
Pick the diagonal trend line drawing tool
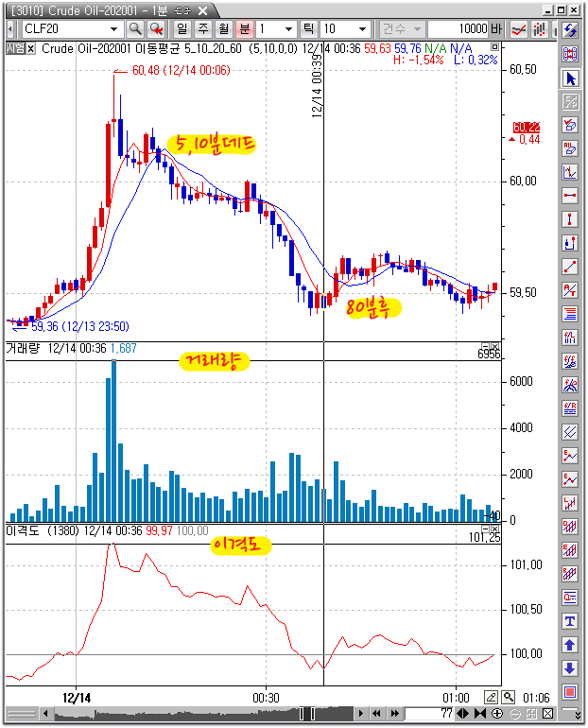click(x=570, y=267)
